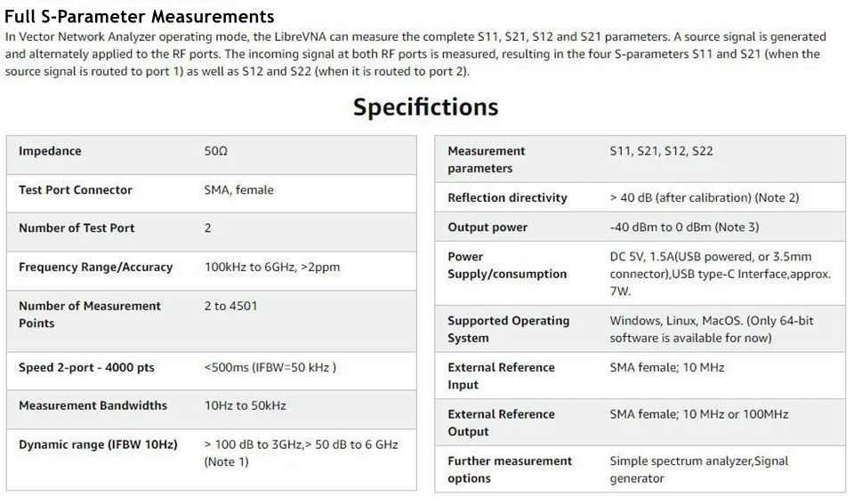Click the "Number of Test Port" label
The image size is (854, 504).
pyautogui.click(x=77, y=228)
